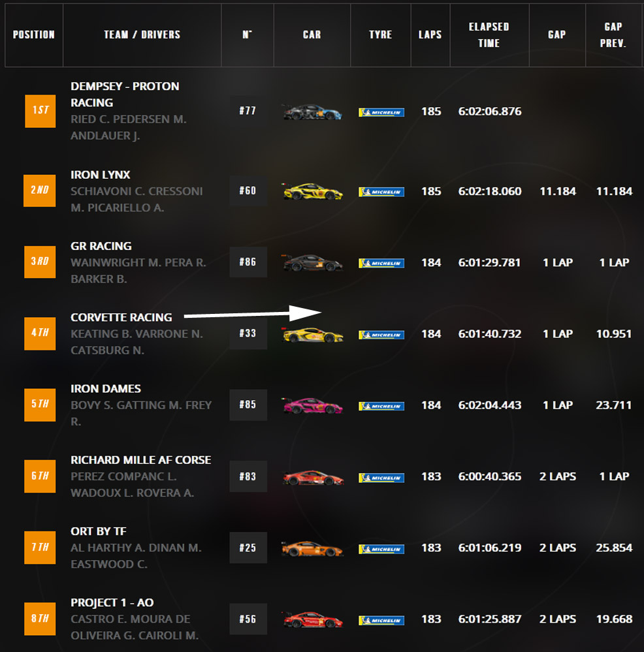The width and height of the screenshot is (644, 652).
Task: Click the LAPS column header
Action: pyautogui.click(x=430, y=35)
